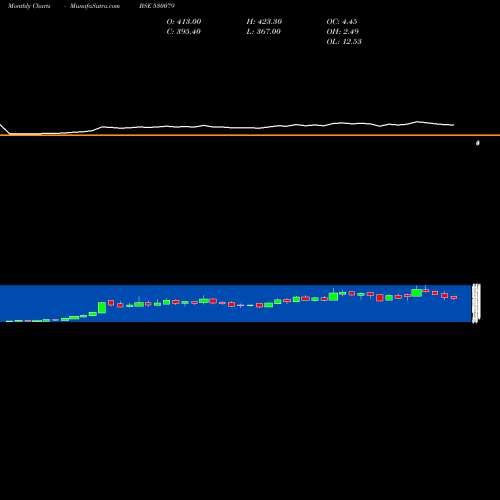Select the low value 'L: 367.00'
The width and height of the screenshot is (500, 500).
coord(263,32)
